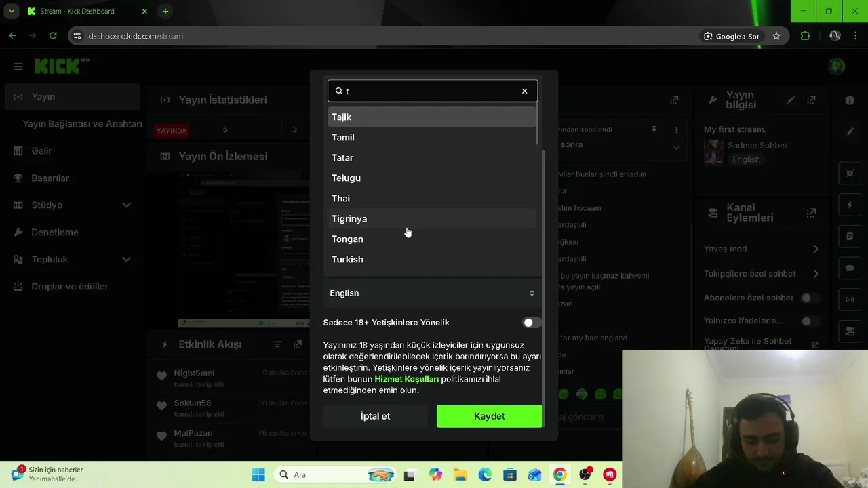Open the Hizmet Koşulları link
The height and width of the screenshot is (488, 868).
coord(406,379)
